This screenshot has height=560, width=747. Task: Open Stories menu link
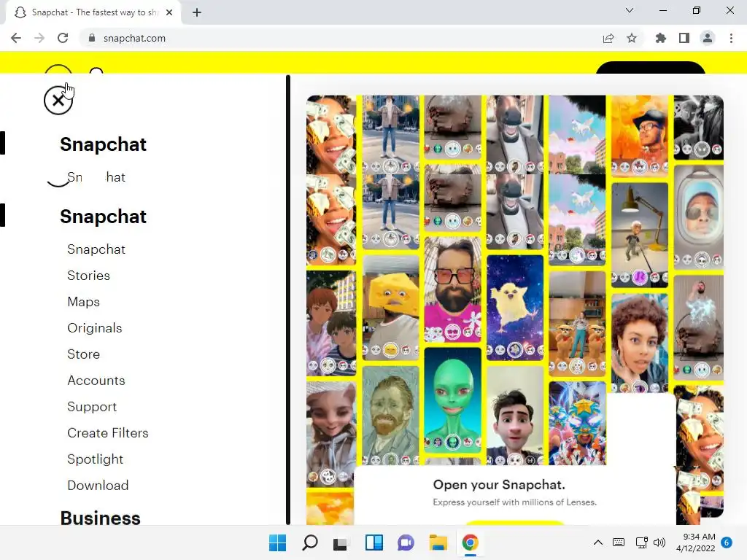(x=88, y=275)
